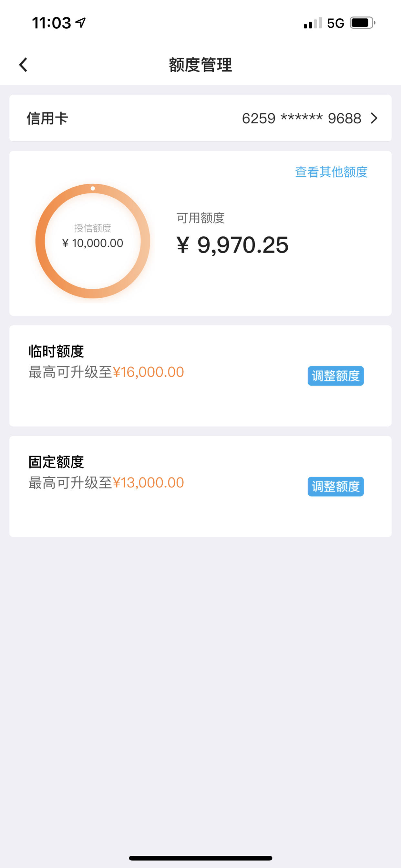
Task: Tap 调整额度 button for 固定额度
Action: coord(336,486)
